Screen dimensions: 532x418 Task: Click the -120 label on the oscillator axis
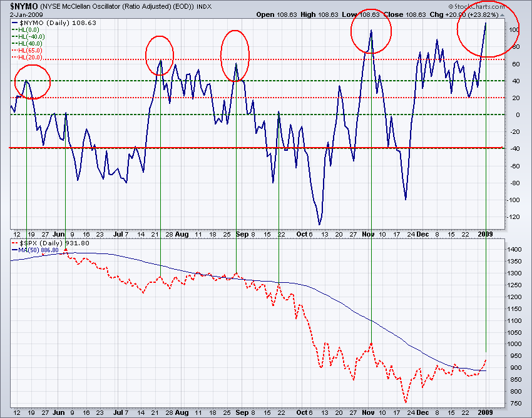click(x=513, y=217)
